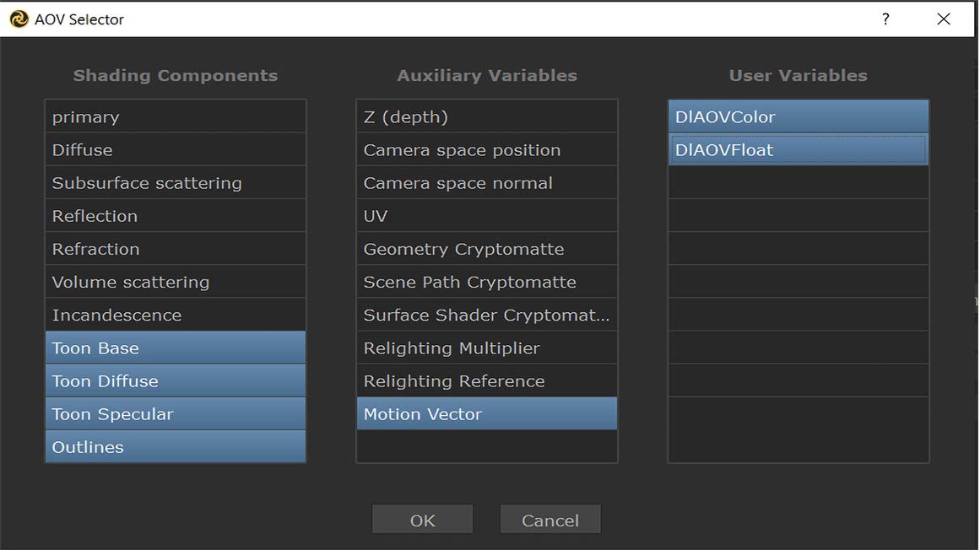This screenshot has width=980, height=550.
Task: Click the help question mark button
Action: click(885, 19)
